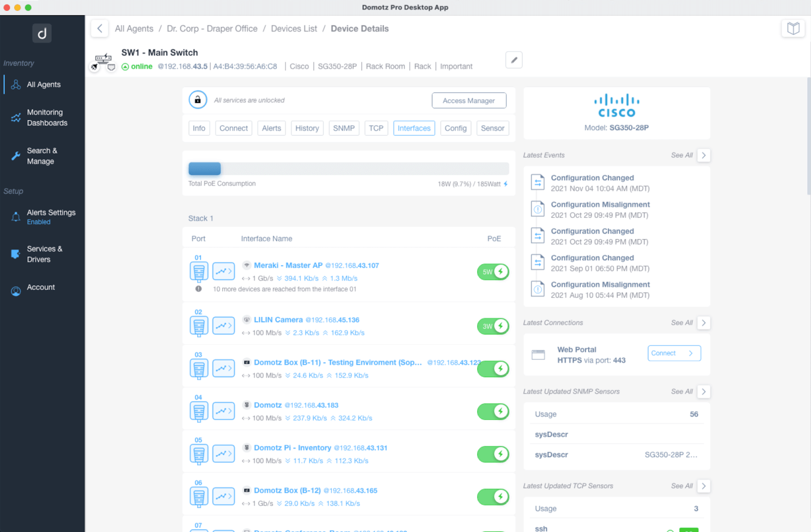Expand Latest Connections See All arrow

click(703, 323)
